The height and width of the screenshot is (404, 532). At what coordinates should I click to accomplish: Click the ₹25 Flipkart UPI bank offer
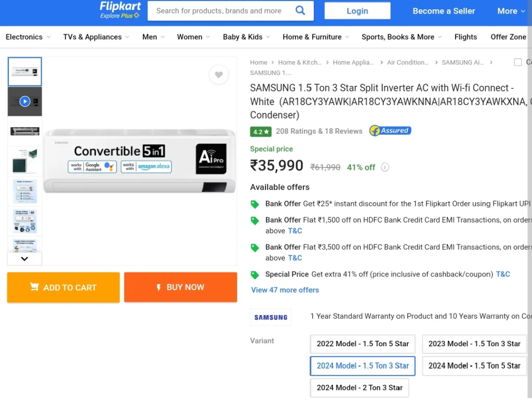[397, 204]
